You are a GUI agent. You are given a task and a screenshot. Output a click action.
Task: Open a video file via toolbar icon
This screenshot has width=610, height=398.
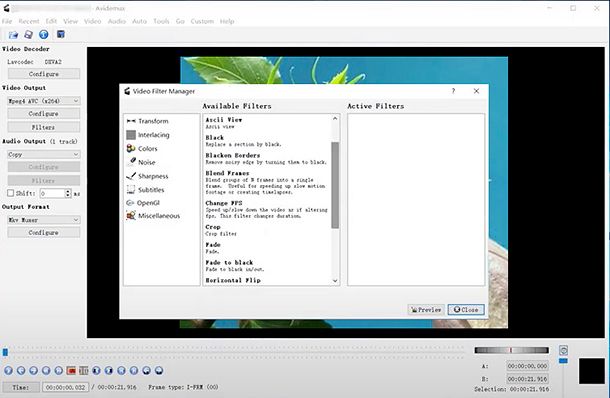click(x=13, y=35)
